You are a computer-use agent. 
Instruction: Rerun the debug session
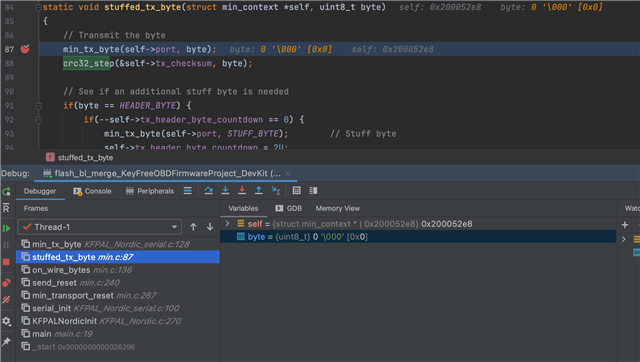click(7, 191)
